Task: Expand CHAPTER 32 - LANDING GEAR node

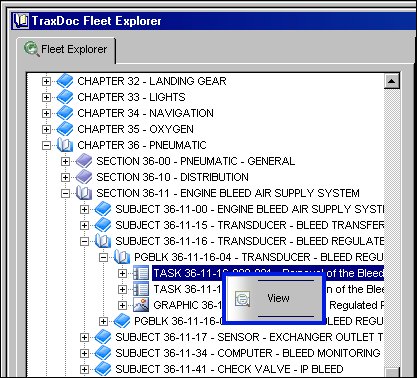Action: [x=46, y=81]
